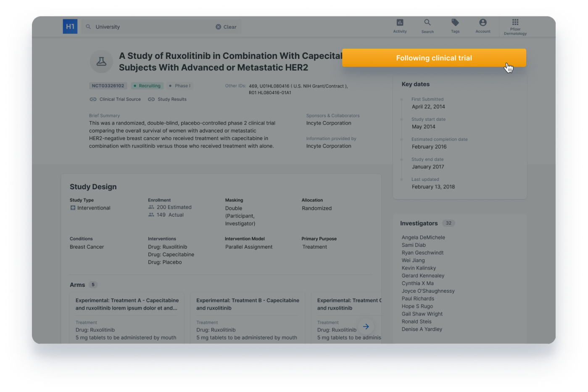Click Incyte Corporation under Sponsors & Collaborators
The width and height of the screenshot is (588, 392).
pos(329,123)
